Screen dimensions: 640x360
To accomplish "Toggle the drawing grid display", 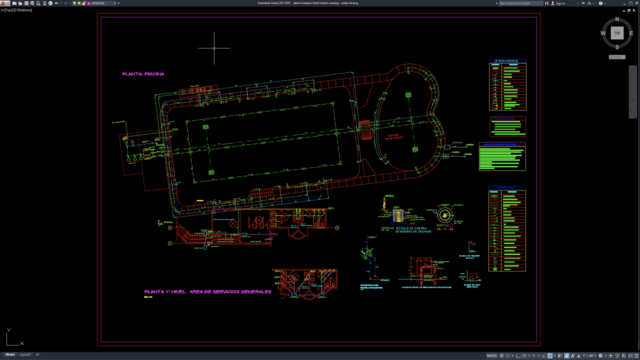I will point(502,356).
